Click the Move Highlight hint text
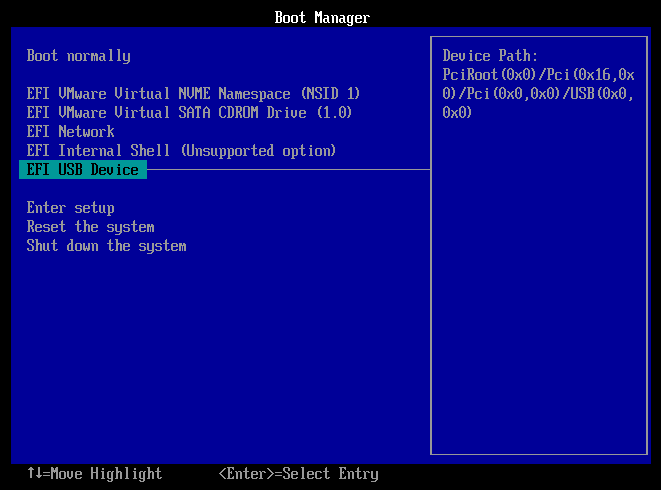The height and width of the screenshot is (490, 661). [x=103, y=474]
